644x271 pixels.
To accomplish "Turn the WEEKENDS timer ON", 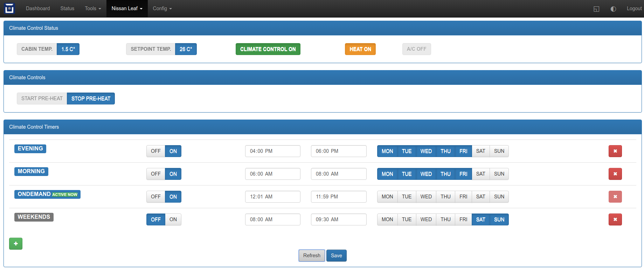I will pyautogui.click(x=173, y=219).
